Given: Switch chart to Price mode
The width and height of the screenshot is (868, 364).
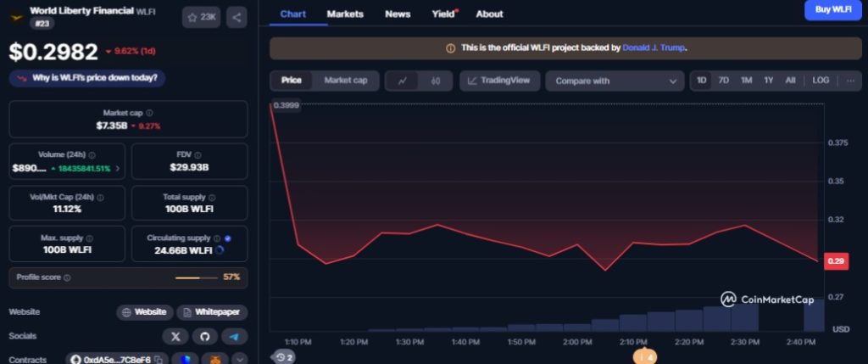Looking at the screenshot, I should pos(292,81).
